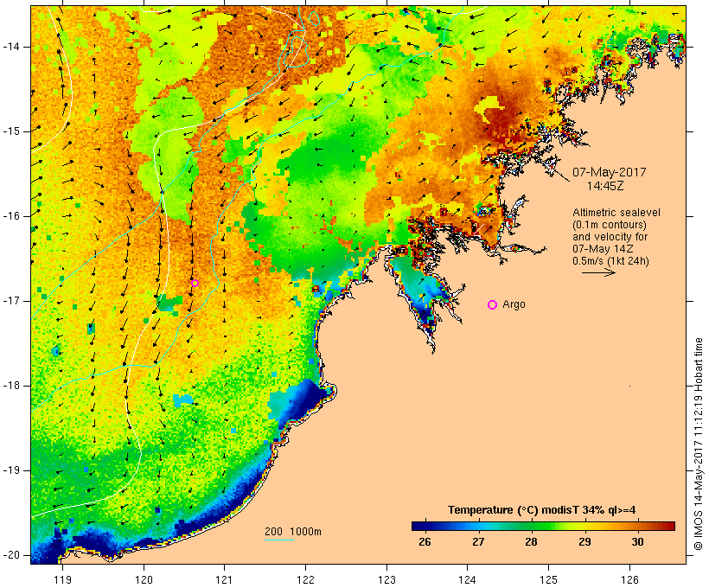Click the latitude label -19

click(11, 470)
